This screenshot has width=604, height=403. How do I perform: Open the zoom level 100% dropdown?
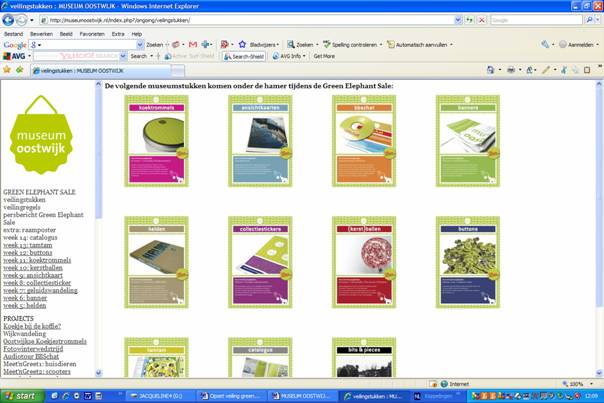coord(591,384)
